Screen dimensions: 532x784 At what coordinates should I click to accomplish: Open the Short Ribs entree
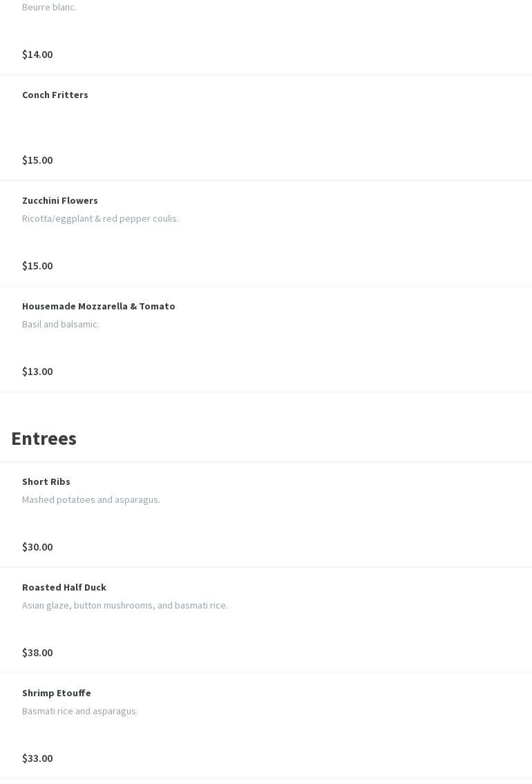coord(46,481)
